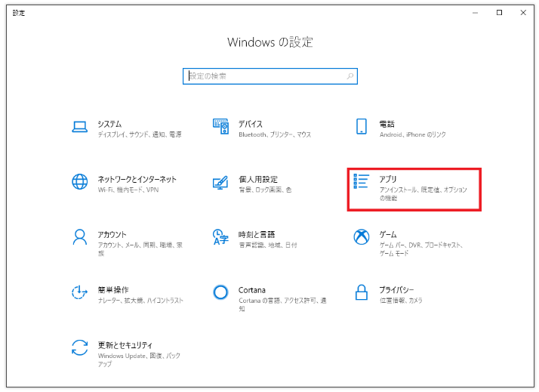Viewport: 539px width, 392px height.
Task: Maximize the 設定 window
Action: click(500, 13)
